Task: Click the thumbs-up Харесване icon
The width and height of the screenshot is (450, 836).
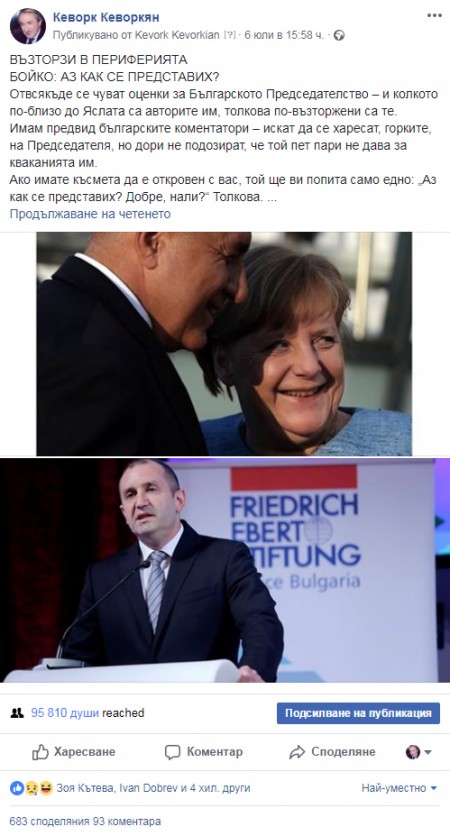Action: pos(40,752)
